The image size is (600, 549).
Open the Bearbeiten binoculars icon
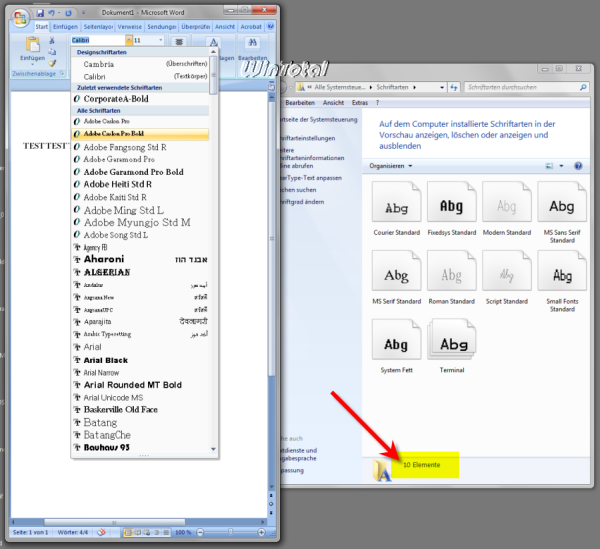[253, 42]
